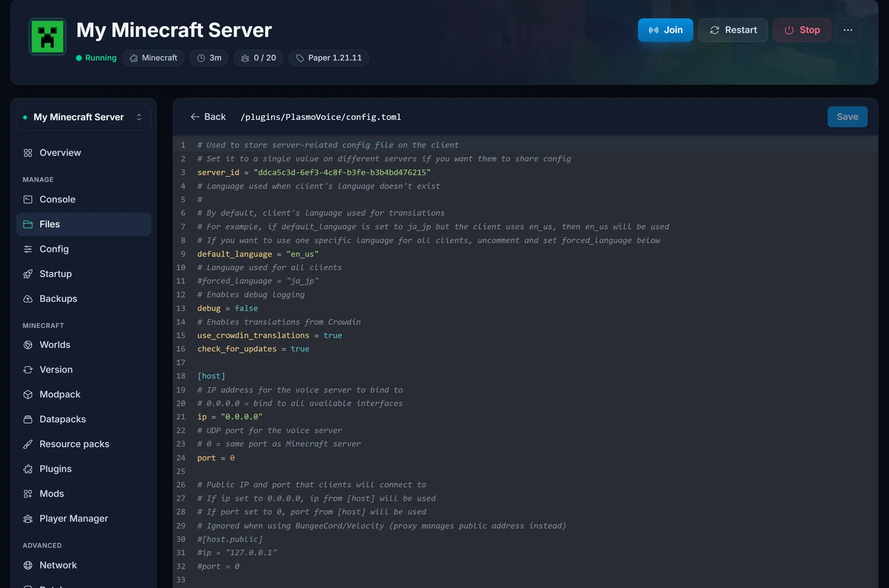
Task: Click the port = 0 line 24
Action: 216,458
